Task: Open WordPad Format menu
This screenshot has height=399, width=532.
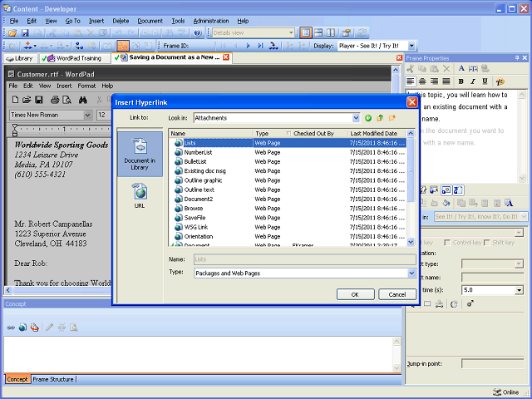Action: click(86, 86)
